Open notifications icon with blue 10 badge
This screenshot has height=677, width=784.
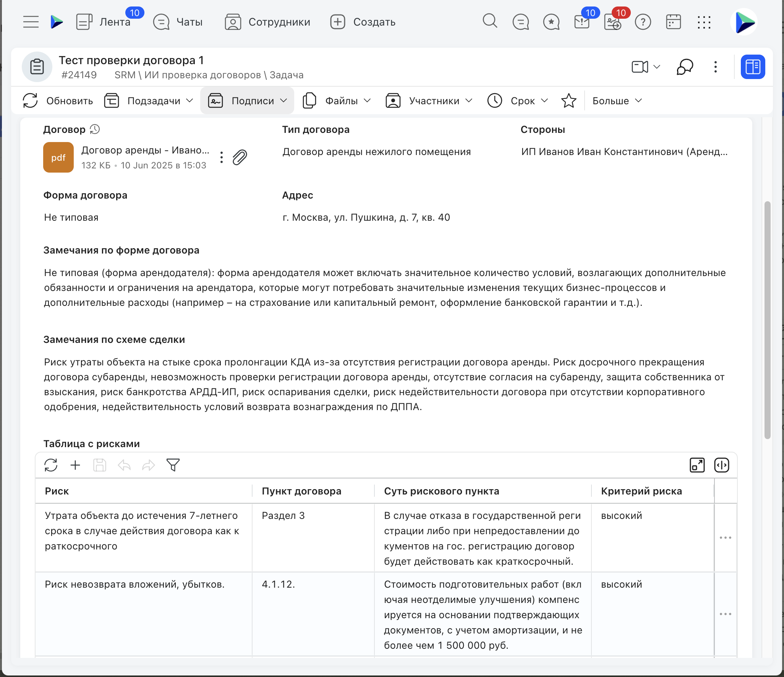(582, 22)
